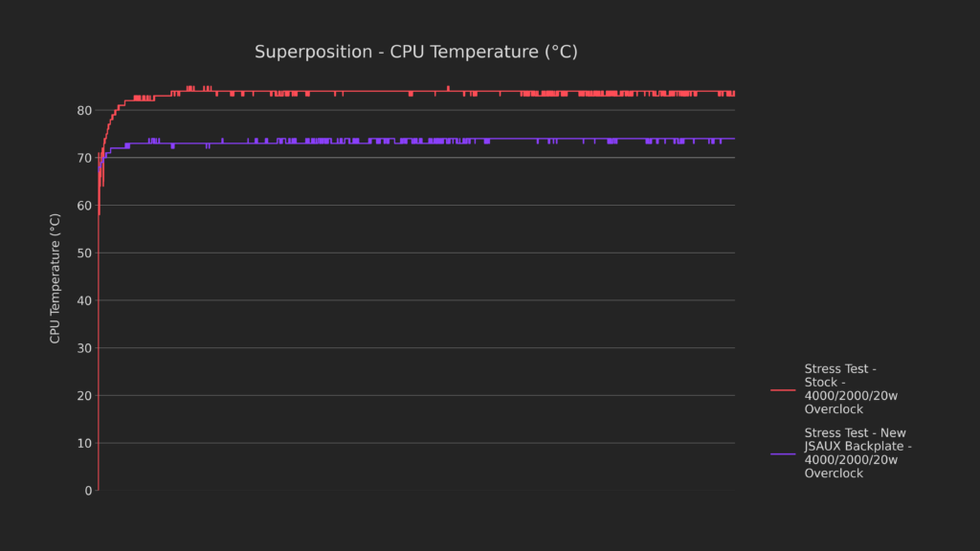The image size is (980, 551).
Task: Click the y-axis tick label 40
Action: (x=84, y=300)
